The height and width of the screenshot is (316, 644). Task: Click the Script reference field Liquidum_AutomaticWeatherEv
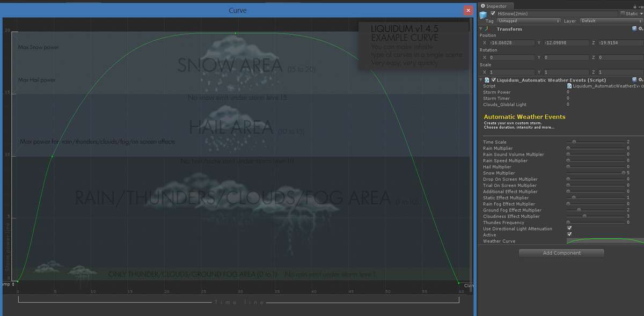pos(604,86)
